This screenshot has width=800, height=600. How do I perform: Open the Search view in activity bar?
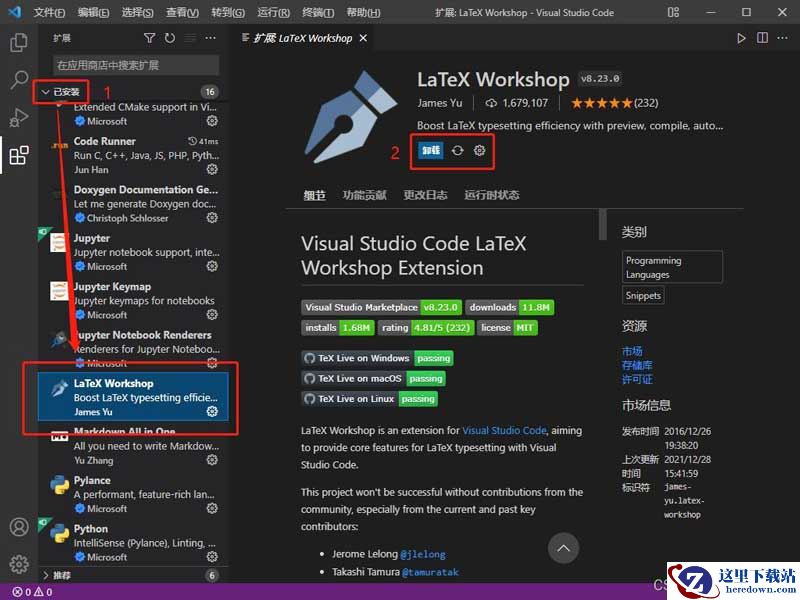[19, 80]
